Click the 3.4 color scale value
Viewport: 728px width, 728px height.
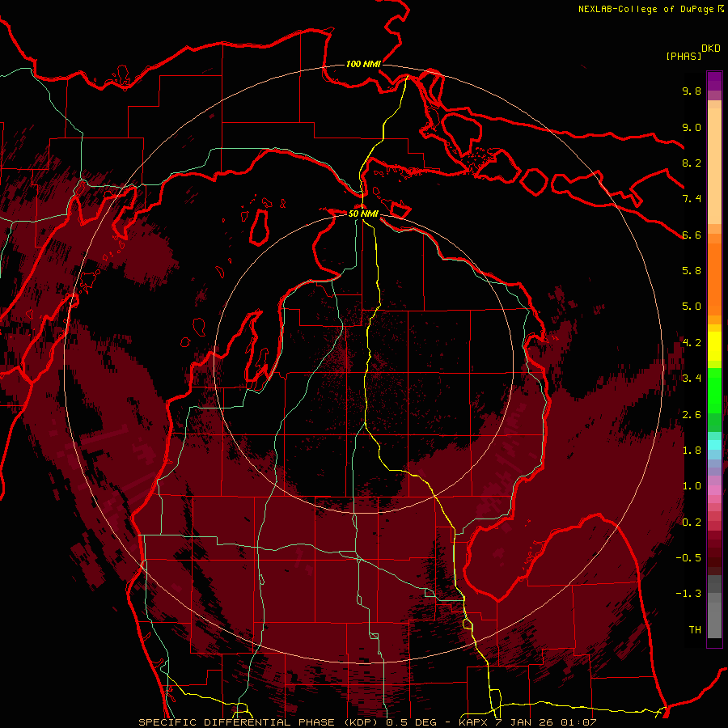(692, 379)
